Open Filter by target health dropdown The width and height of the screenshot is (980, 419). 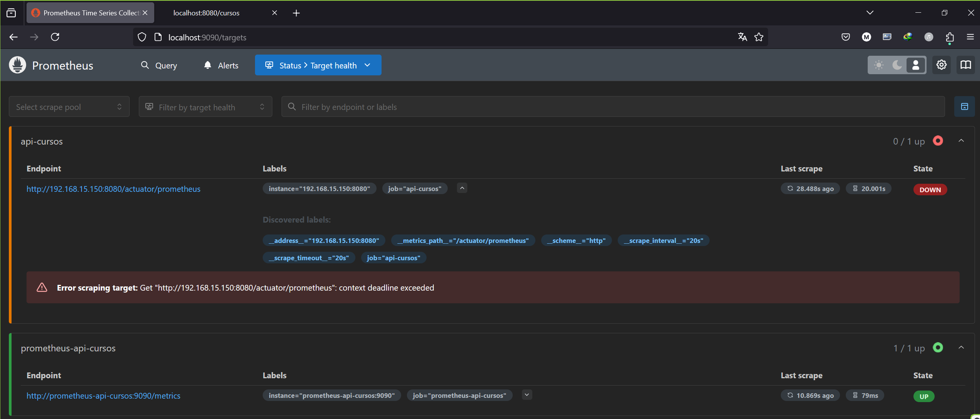205,107
